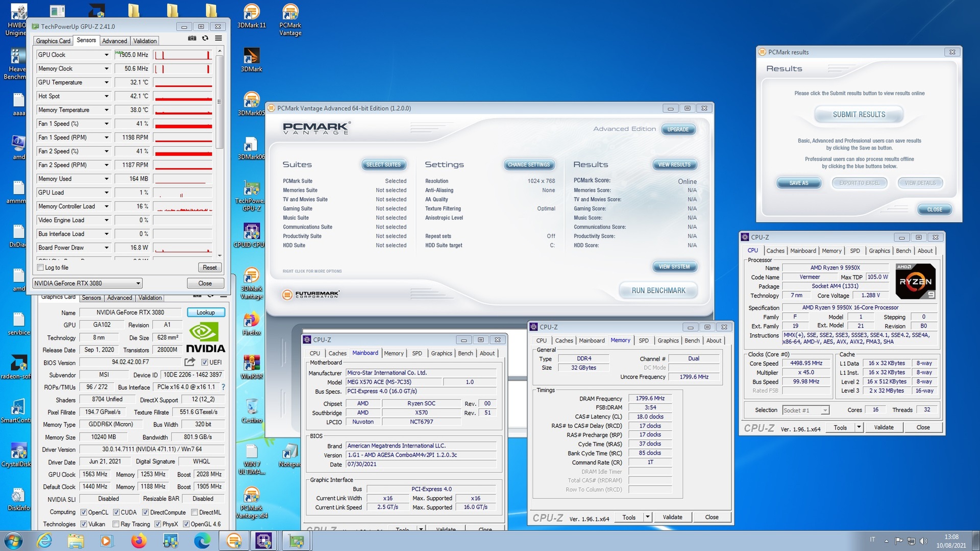Expand the Board Power Draw sensor dropdown

pyautogui.click(x=106, y=247)
